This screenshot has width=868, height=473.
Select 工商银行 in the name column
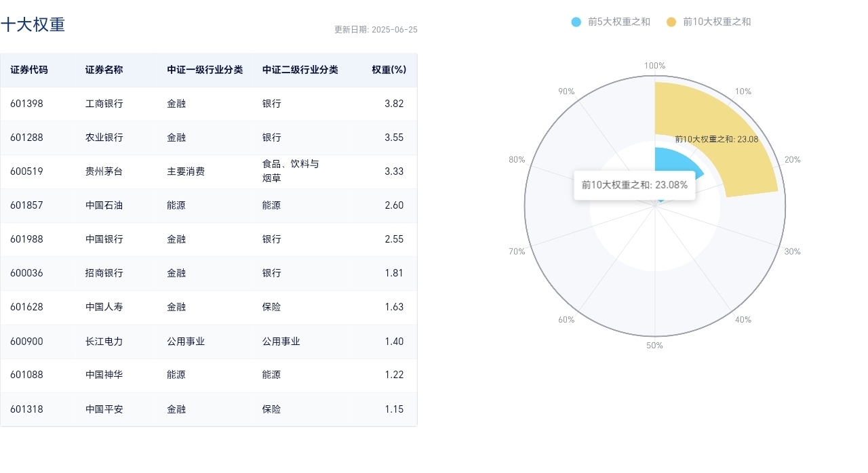pyautogui.click(x=104, y=104)
